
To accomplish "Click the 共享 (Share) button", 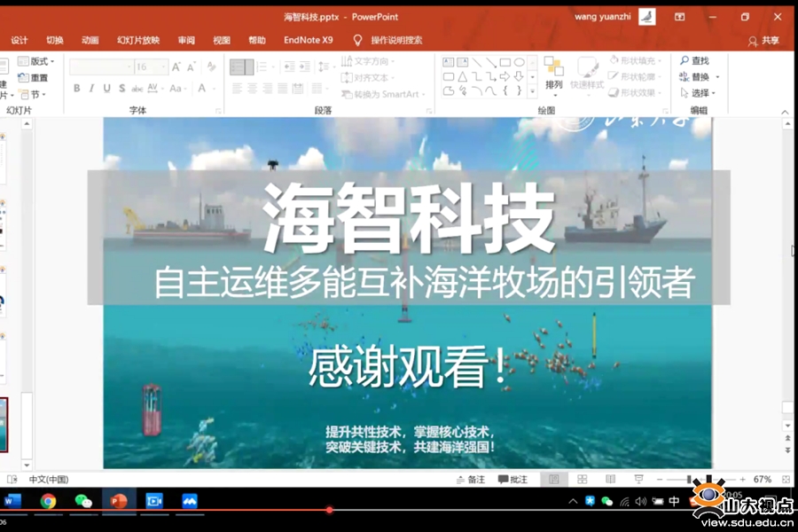I will click(x=763, y=40).
